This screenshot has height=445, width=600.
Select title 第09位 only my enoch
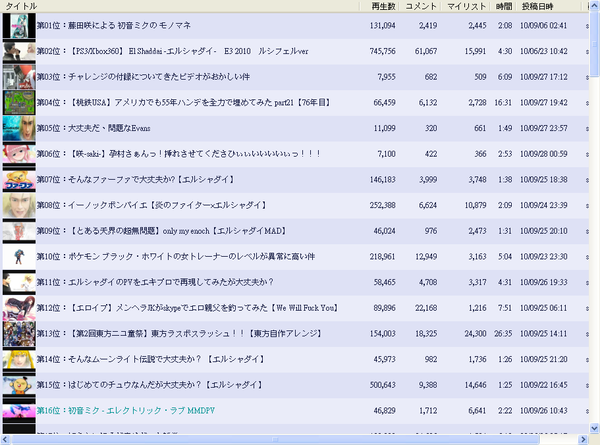click(x=161, y=231)
